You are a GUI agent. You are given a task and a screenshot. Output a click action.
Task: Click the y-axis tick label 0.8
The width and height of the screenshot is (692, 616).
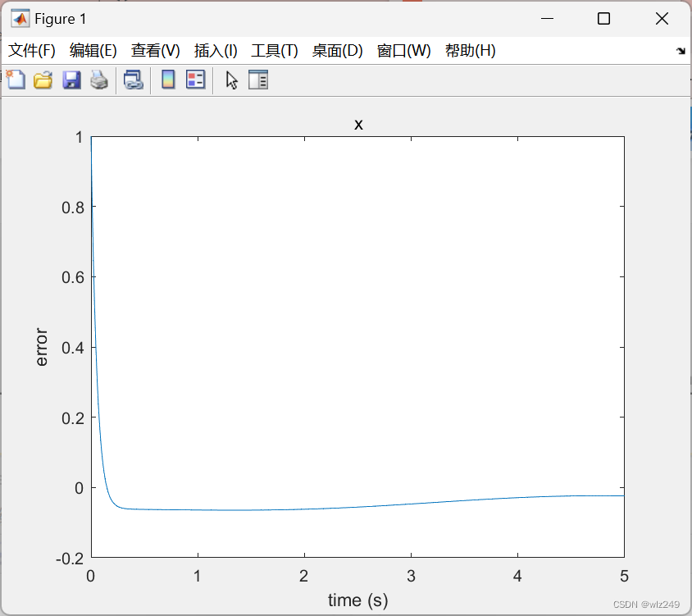click(x=73, y=208)
